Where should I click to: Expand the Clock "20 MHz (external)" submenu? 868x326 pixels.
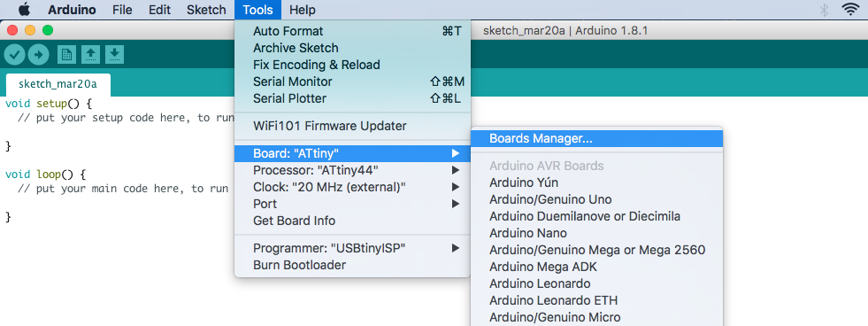(x=352, y=186)
